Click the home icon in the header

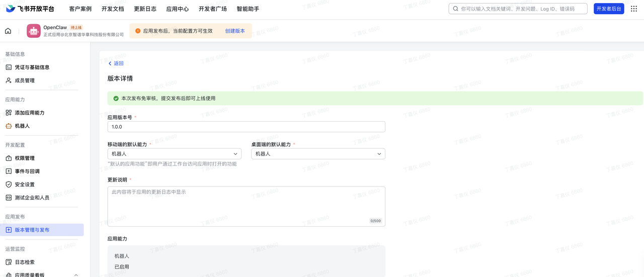coord(8,31)
